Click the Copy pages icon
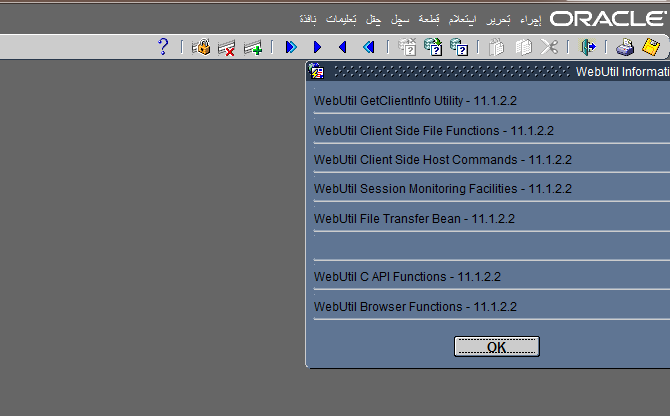This screenshot has width=670, height=416. 523,47
